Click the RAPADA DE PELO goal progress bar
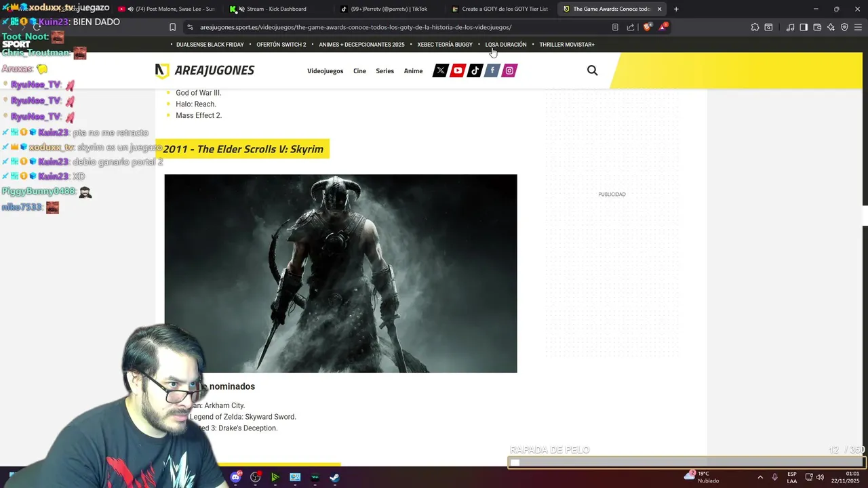868x488 pixels. click(x=686, y=462)
